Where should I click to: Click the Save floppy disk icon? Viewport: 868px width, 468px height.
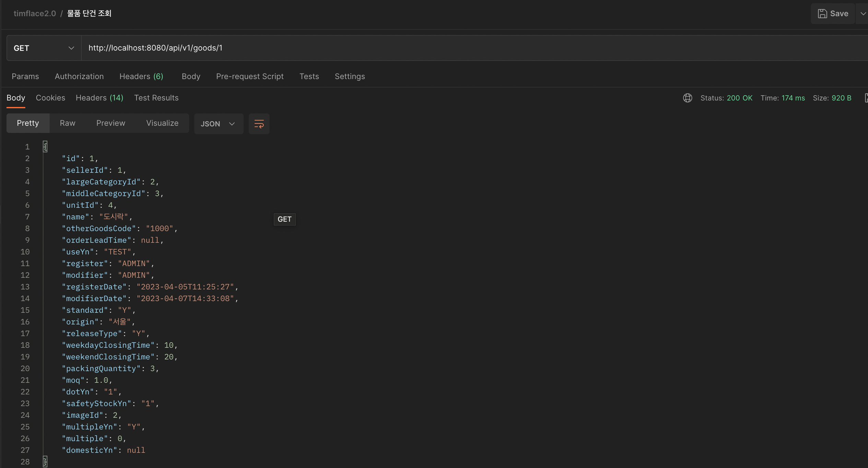822,14
